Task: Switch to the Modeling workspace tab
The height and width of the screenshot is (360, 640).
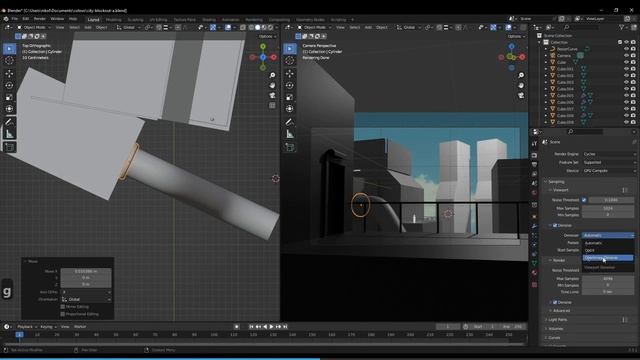Action: (113, 20)
